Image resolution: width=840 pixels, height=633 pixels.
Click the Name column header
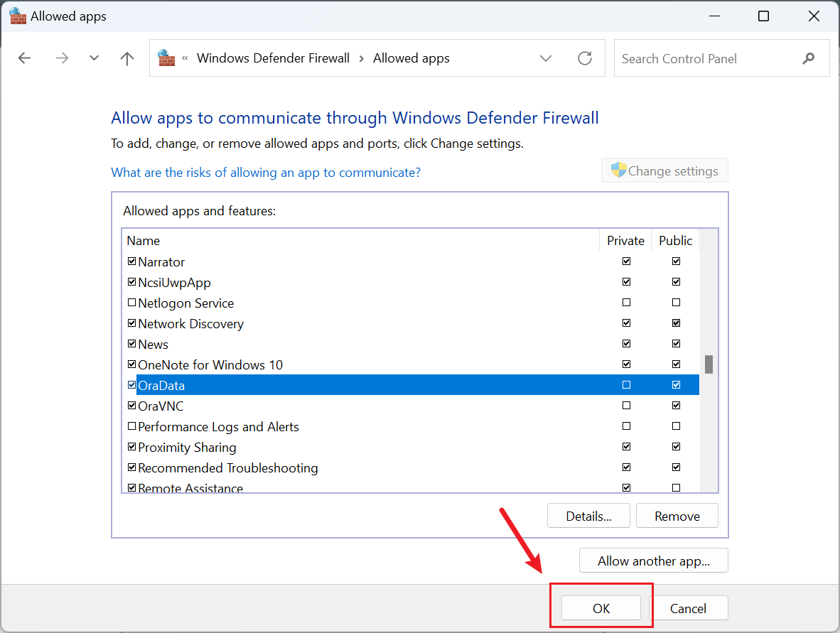(360, 240)
